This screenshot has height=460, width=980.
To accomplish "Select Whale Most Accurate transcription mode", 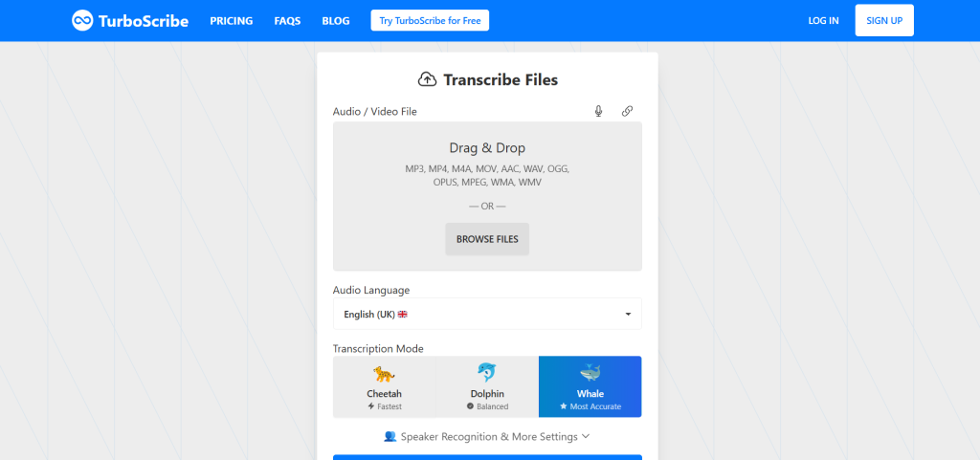I will [590, 386].
